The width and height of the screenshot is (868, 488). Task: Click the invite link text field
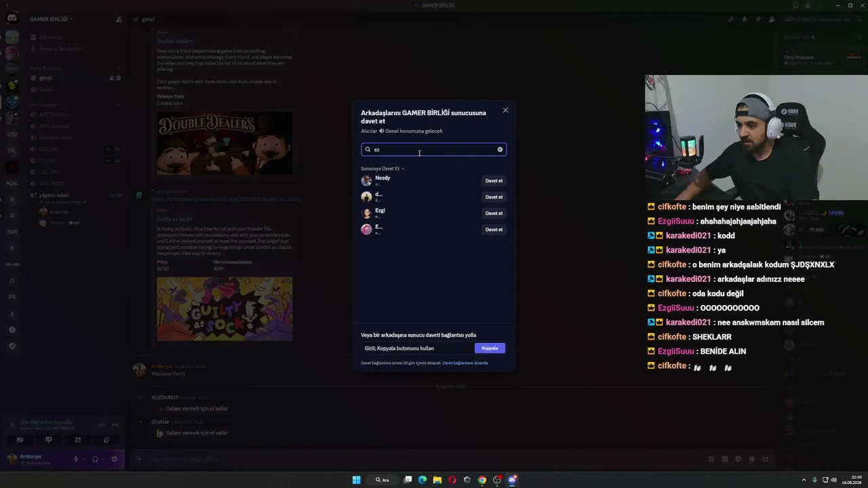coord(418,348)
